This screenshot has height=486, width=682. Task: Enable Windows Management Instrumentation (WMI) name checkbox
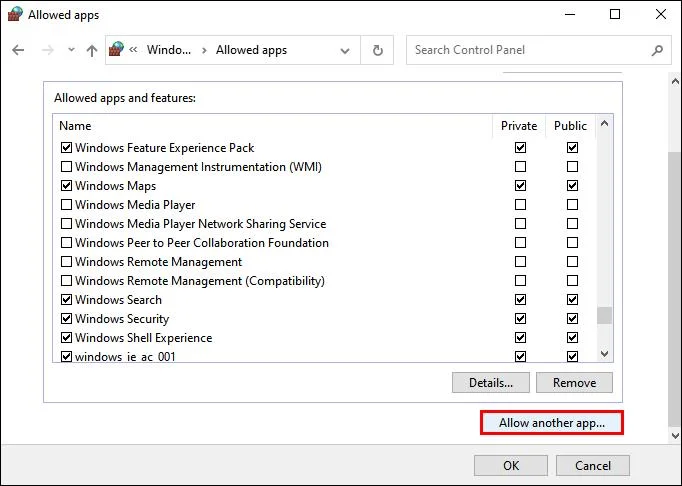(x=66, y=167)
